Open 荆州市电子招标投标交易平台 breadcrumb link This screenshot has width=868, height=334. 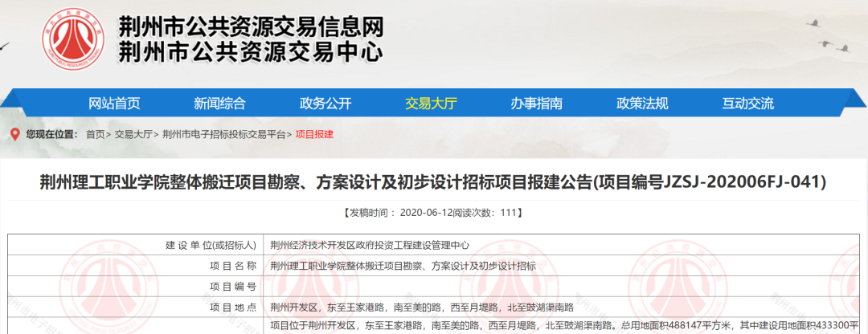click(224, 135)
